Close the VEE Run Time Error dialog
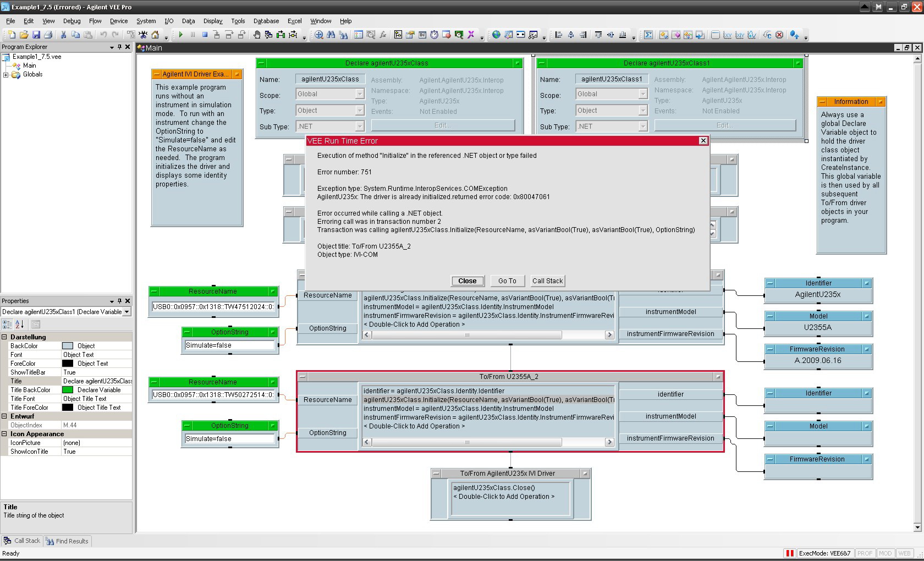 coord(467,281)
